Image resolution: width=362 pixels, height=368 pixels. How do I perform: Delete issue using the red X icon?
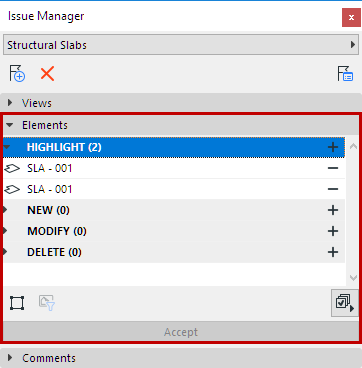coord(47,73)
